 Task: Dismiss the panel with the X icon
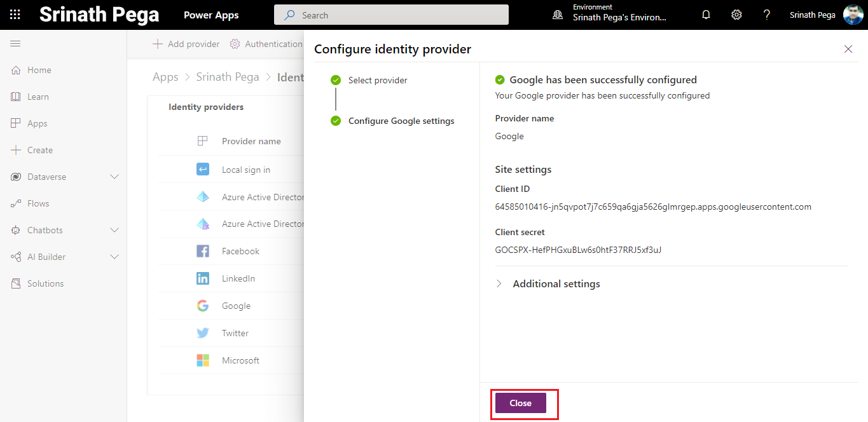848,49
